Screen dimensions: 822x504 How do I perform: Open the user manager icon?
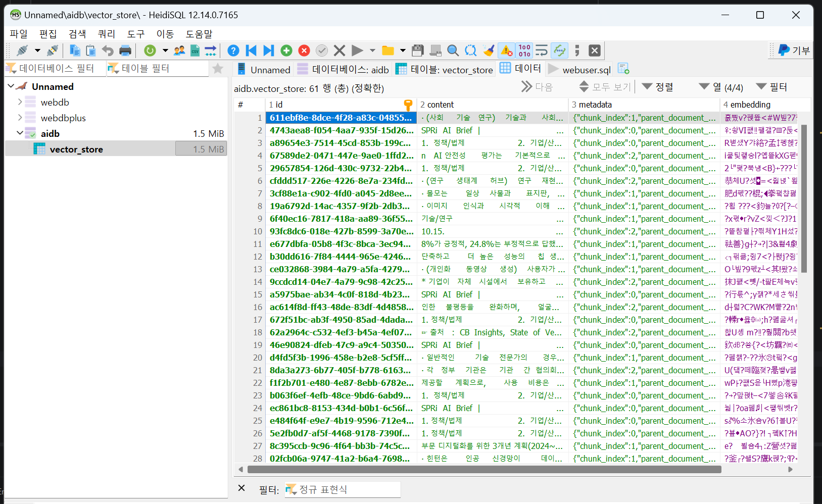tap(179, 51)
